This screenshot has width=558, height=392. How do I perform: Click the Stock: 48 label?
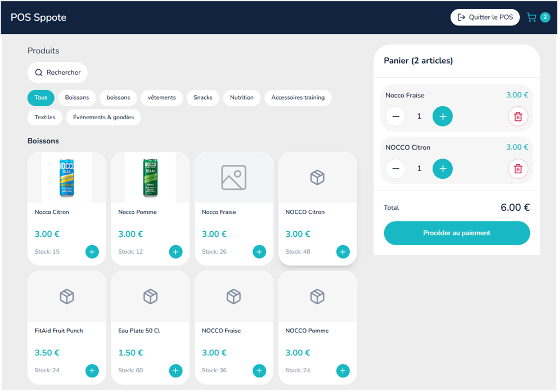pos(298,251)
